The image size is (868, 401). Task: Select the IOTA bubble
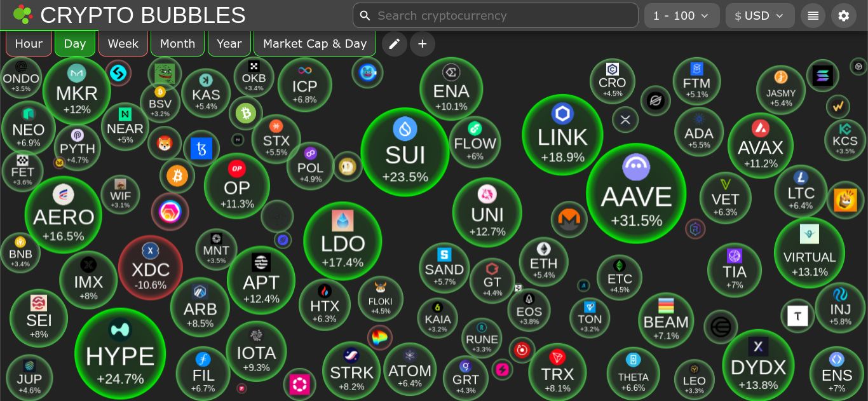pos(256,351)
